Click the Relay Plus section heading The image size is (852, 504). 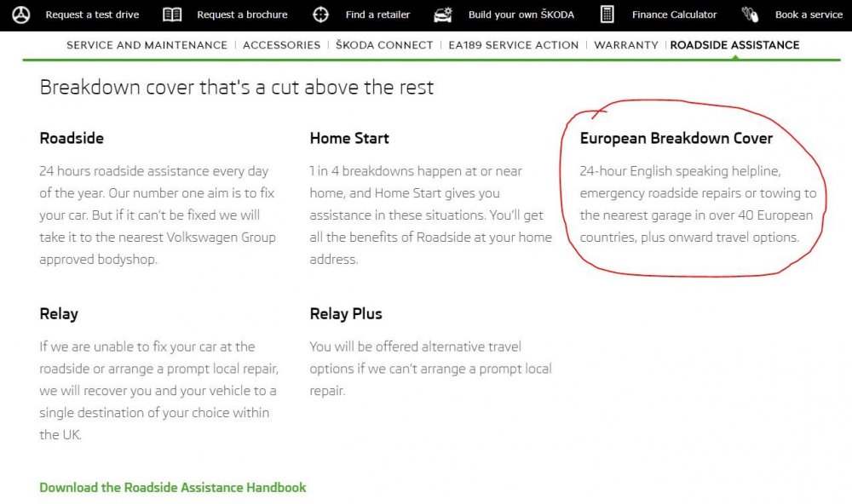coord(346,314)
